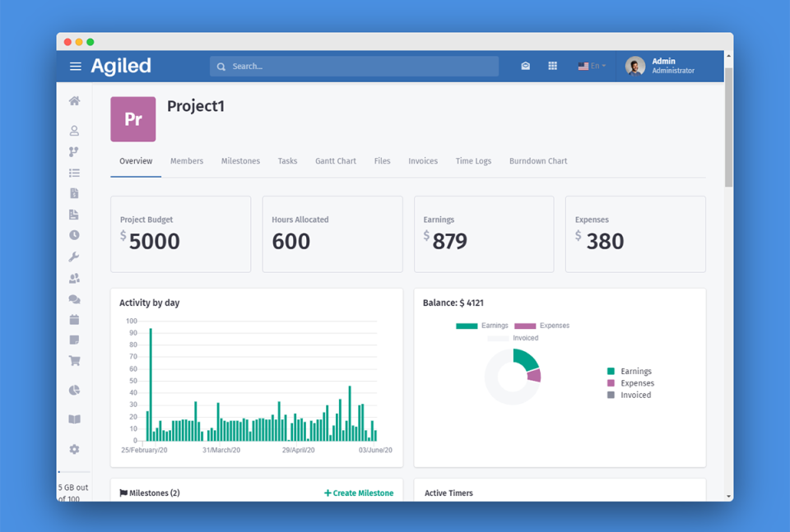Open the apps grid icon in top bar
The image size is (790, 532).
pos(552,66)
